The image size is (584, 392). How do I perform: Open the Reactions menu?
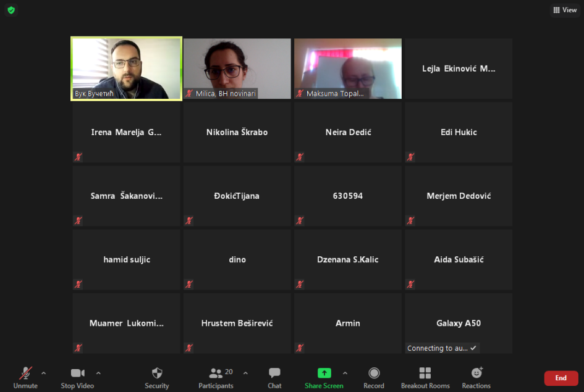pos(476,378)
